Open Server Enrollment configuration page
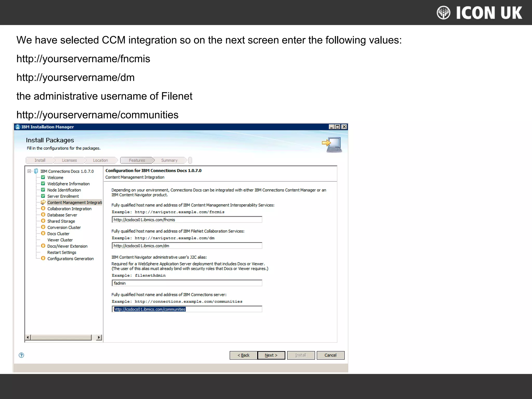 (63, 196)
